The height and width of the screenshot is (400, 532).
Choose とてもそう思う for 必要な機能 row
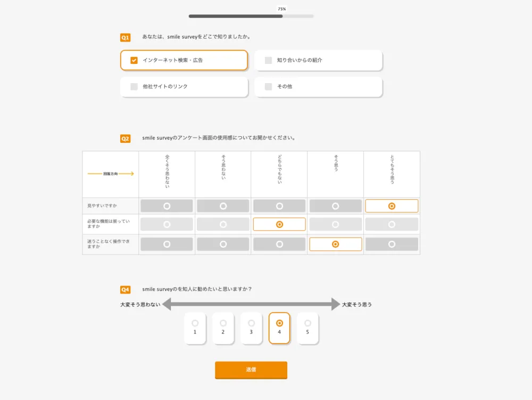point(392,224)
